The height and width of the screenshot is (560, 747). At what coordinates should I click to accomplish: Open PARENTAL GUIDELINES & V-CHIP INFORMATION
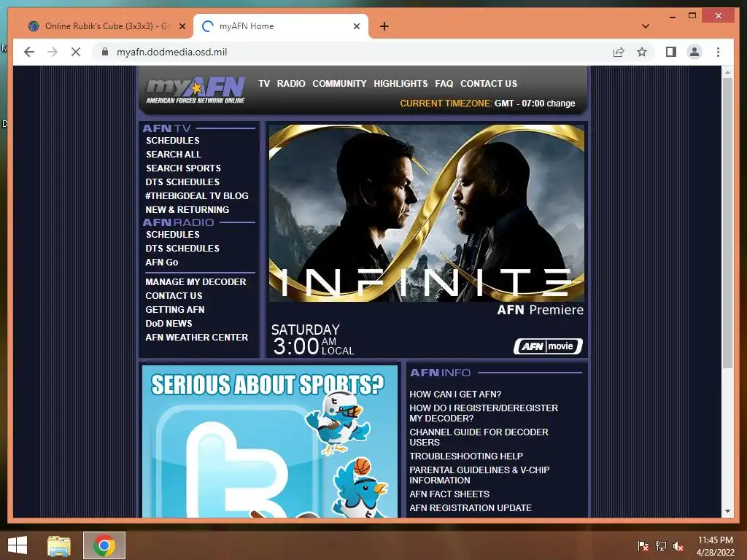pos(479,475)
